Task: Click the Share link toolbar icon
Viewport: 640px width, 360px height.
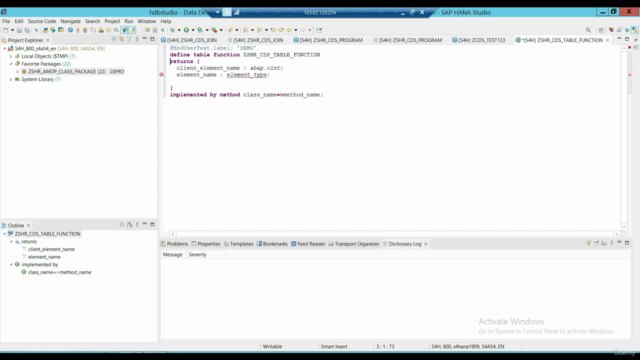Action: coord(319,30)
